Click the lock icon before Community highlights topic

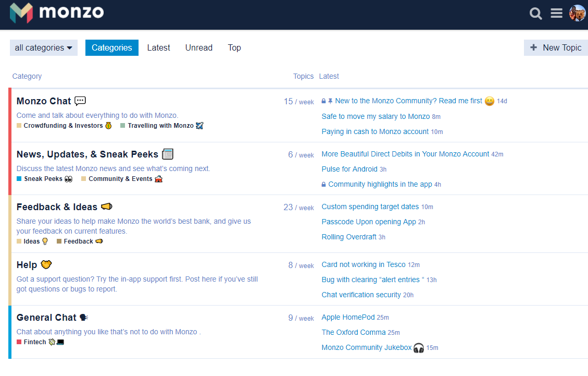click(323, 185)
